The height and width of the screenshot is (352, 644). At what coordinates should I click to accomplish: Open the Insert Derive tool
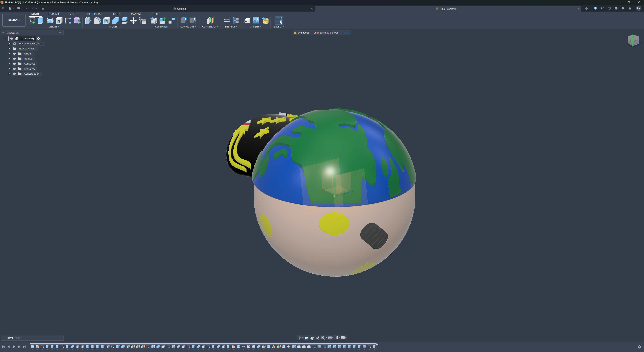(247, 20)
